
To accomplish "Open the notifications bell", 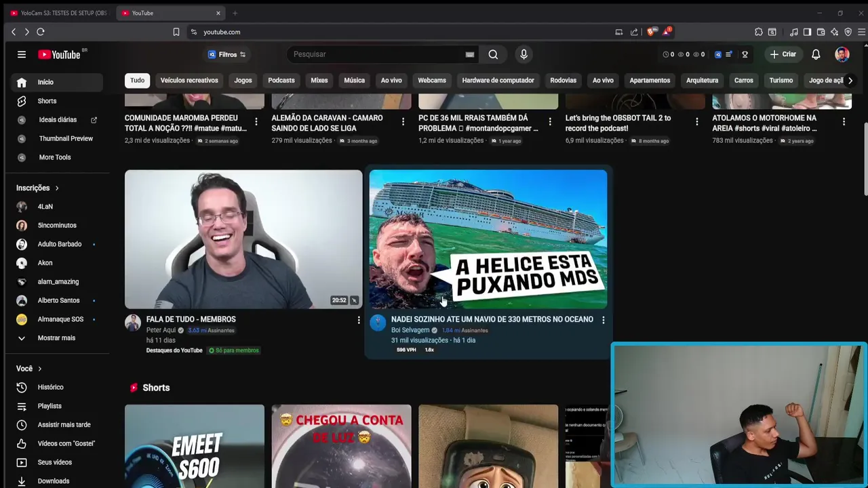I will tap(816, 54).
